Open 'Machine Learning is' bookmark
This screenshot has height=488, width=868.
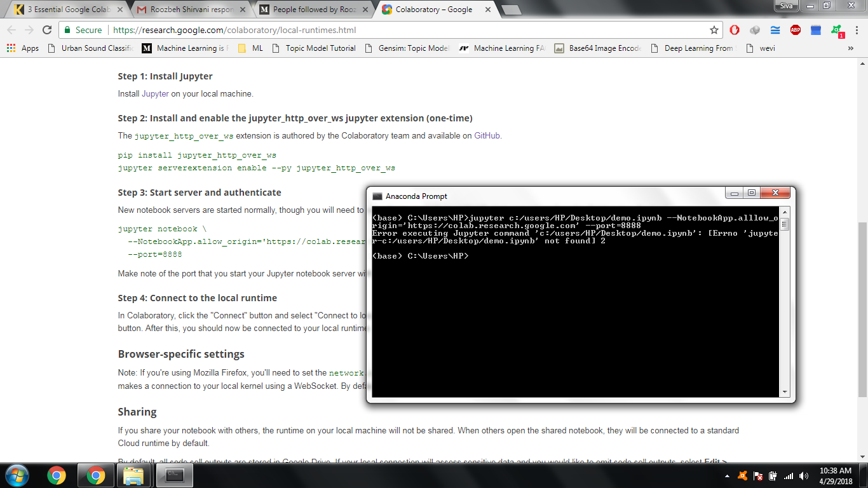tap(184, 48)
